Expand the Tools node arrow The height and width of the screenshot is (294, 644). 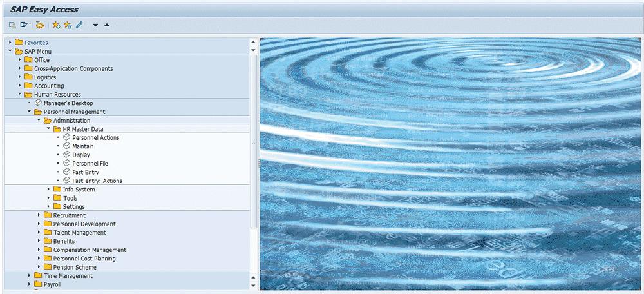[x=48, y=198]
